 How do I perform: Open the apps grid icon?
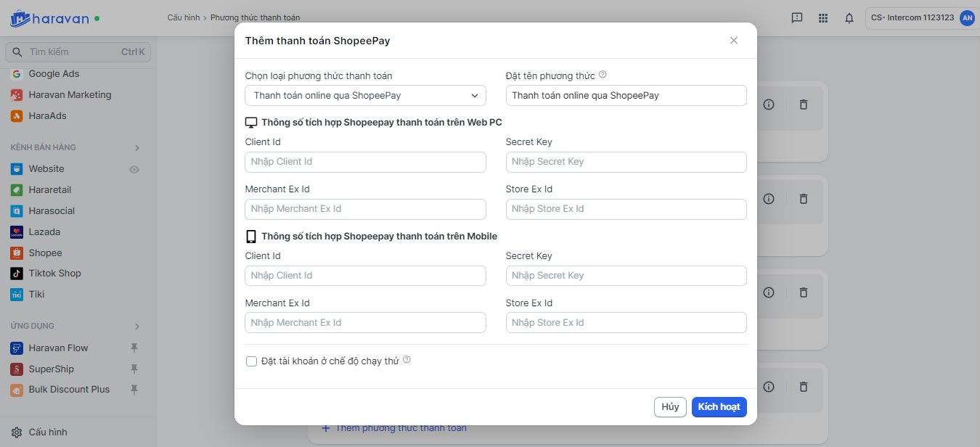click(822, 18)
